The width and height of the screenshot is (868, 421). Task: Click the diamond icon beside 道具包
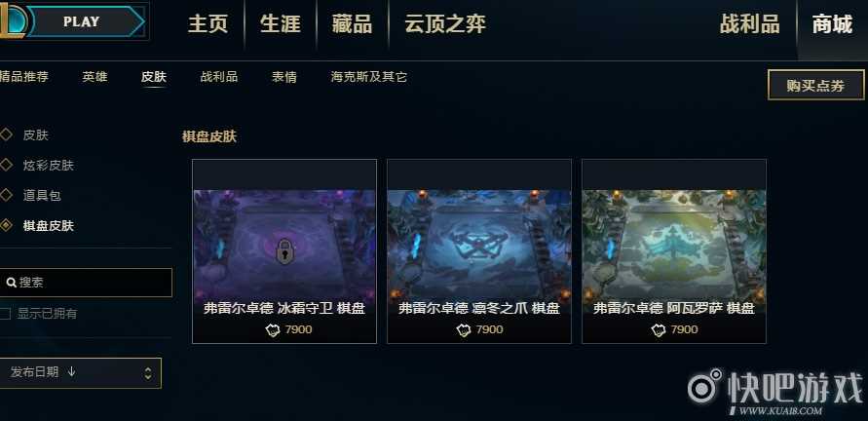click(x=6, y=195)
